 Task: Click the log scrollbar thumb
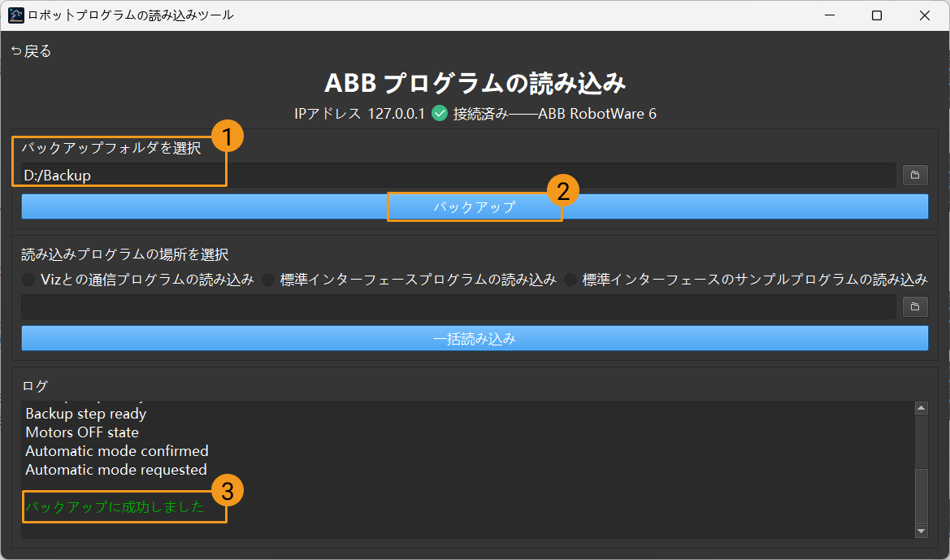click(921, 496)
